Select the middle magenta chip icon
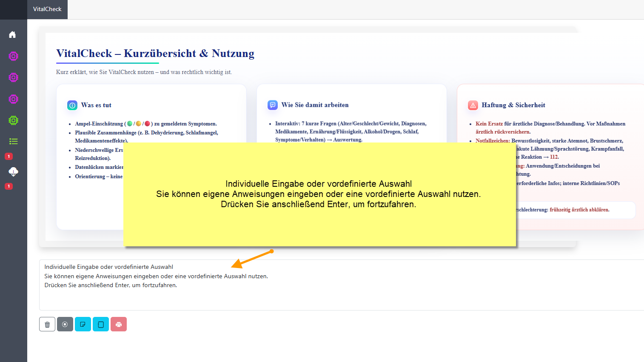This screenshot has height=362, width=644. pyautogui.click(x=13, y=77)
